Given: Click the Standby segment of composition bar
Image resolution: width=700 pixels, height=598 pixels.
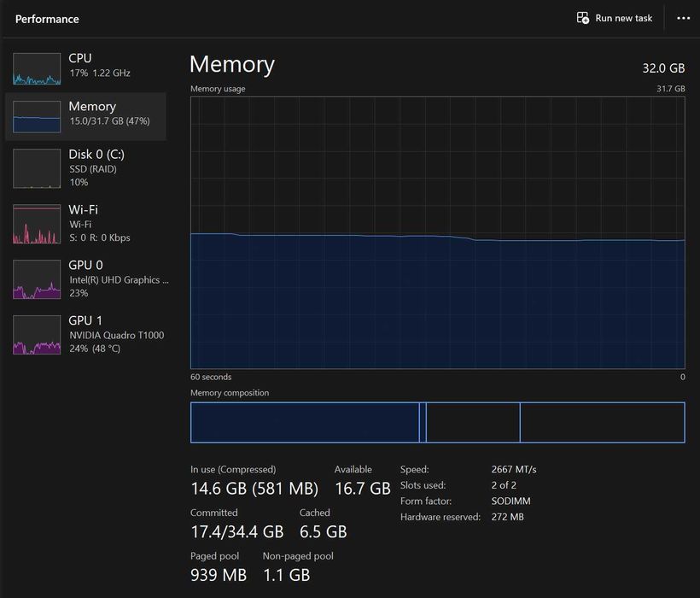Looking at the screenshot, I should (473, 423).
